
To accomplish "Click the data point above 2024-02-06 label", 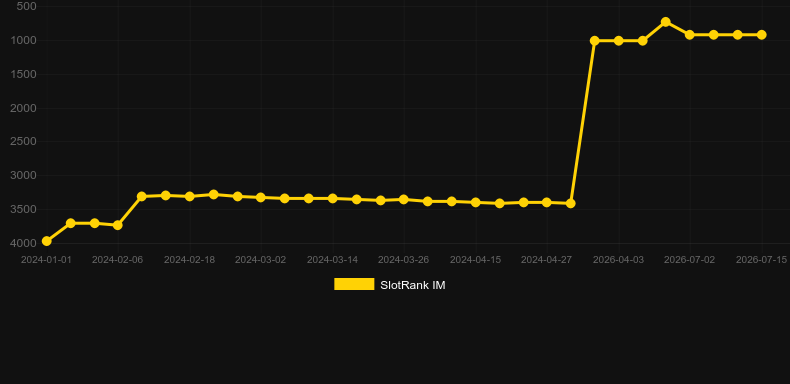I will tap(117, 225).
